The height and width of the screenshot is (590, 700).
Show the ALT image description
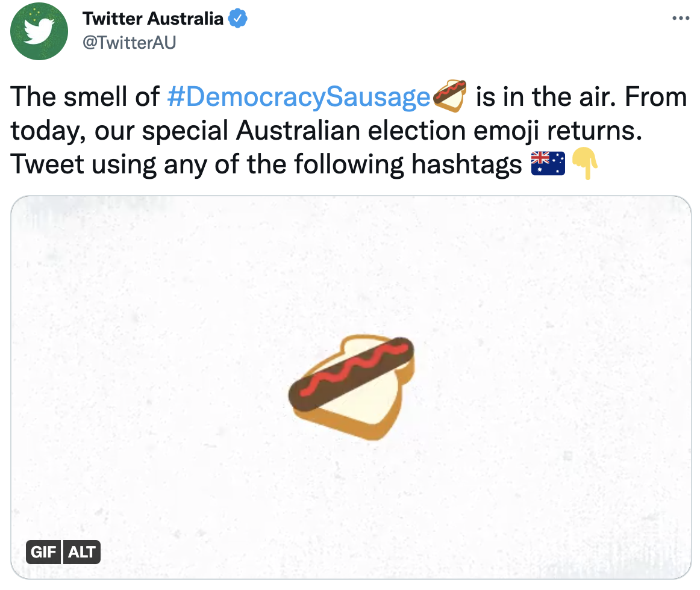[81, 552]
